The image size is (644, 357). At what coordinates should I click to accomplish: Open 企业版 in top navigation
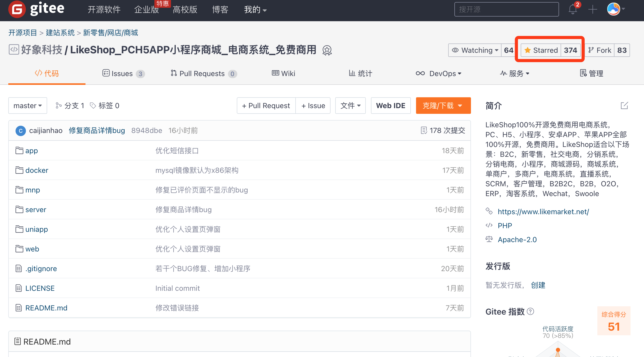click(146, 10)
